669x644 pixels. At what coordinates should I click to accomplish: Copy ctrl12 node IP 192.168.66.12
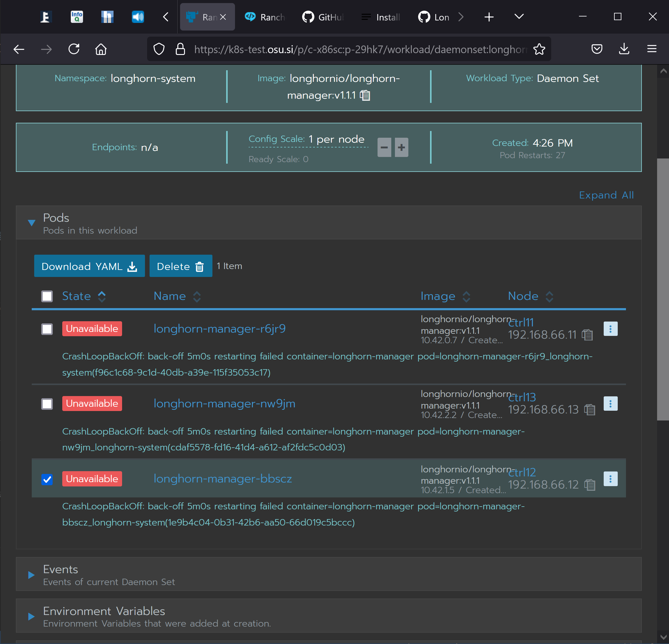tap(589, 485)
